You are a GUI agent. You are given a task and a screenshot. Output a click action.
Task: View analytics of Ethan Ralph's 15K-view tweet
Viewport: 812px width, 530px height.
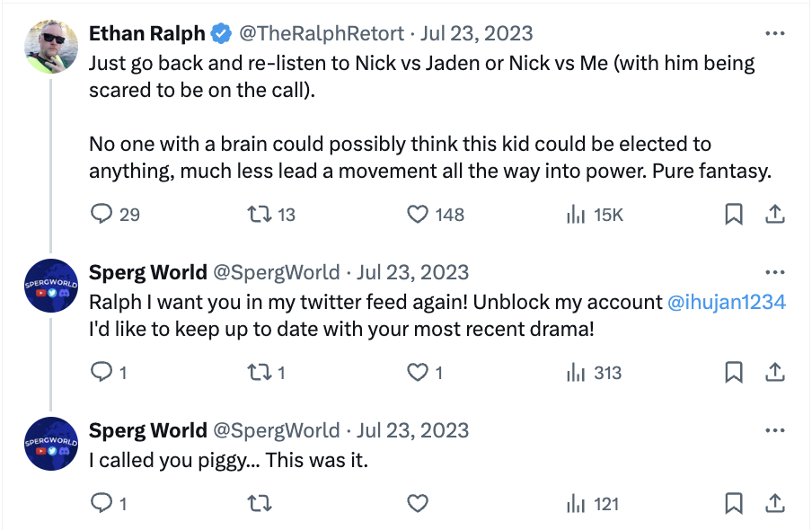coord(574,215)
